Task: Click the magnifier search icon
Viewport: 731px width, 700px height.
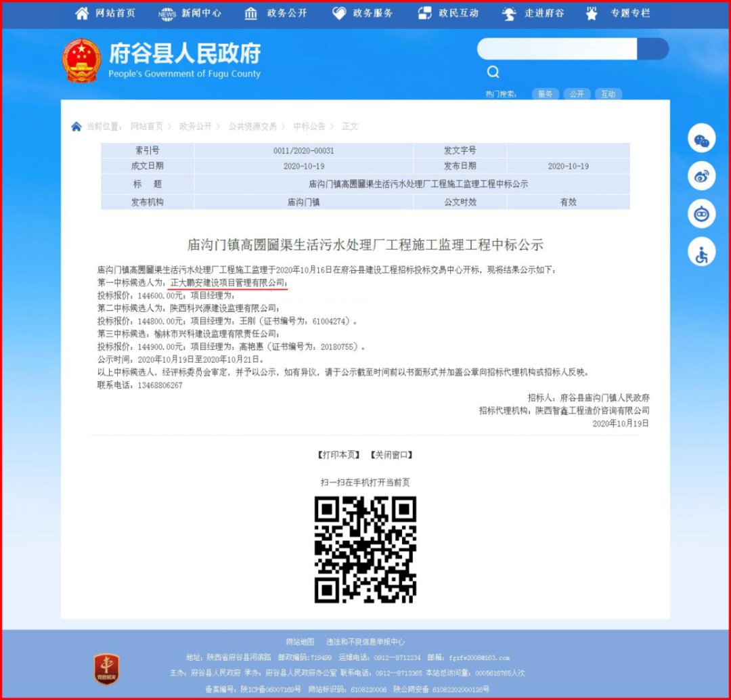Action: (493, 72)
